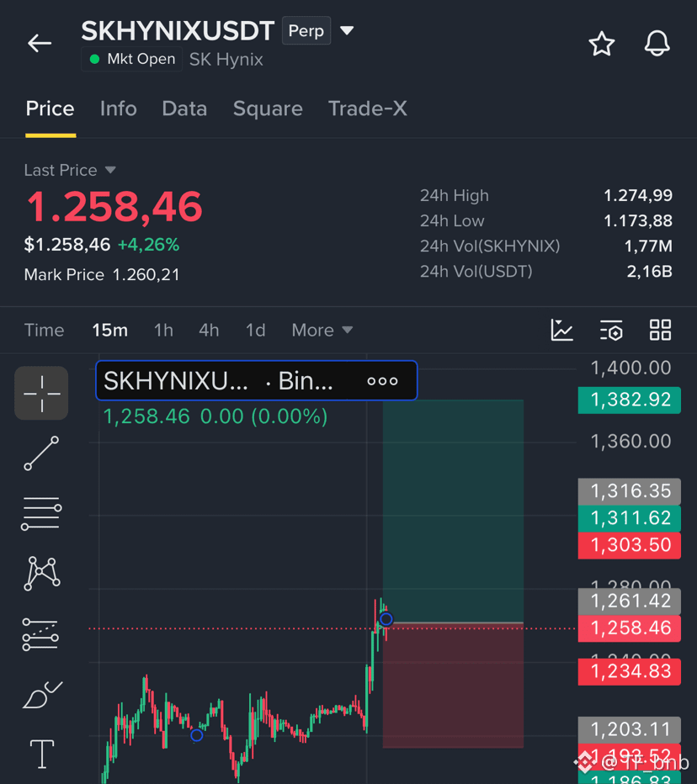Image resolution: width=697 pixels, height=784 pixels.
Task: Tap the SKHYNIXU... symbol legend
Action: [175, 381]
